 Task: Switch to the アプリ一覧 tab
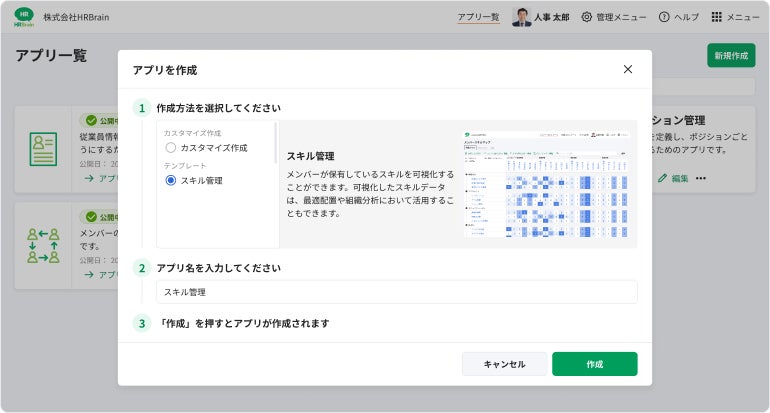pyautogui.click(x=478, y=17)
